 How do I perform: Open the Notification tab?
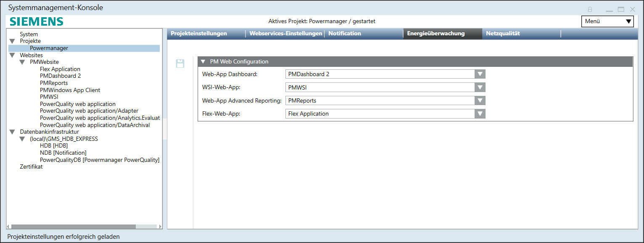pyautogui.click(x=344, y=33)
